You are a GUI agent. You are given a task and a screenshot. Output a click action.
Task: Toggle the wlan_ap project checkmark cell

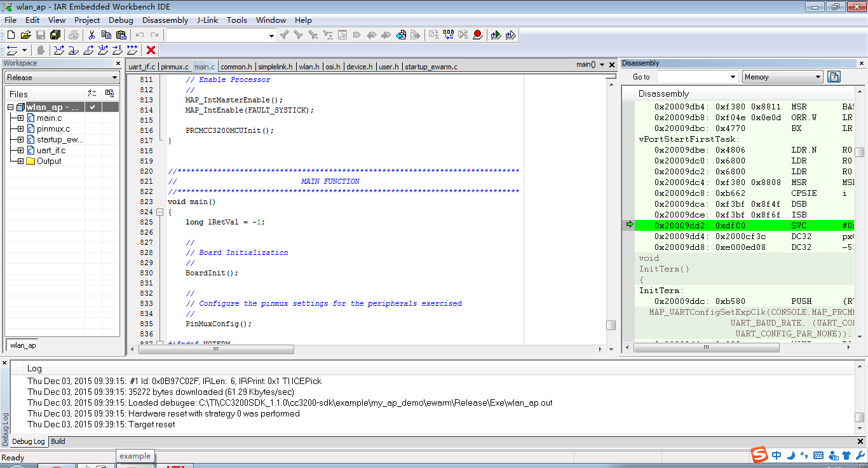click(93, 107)
